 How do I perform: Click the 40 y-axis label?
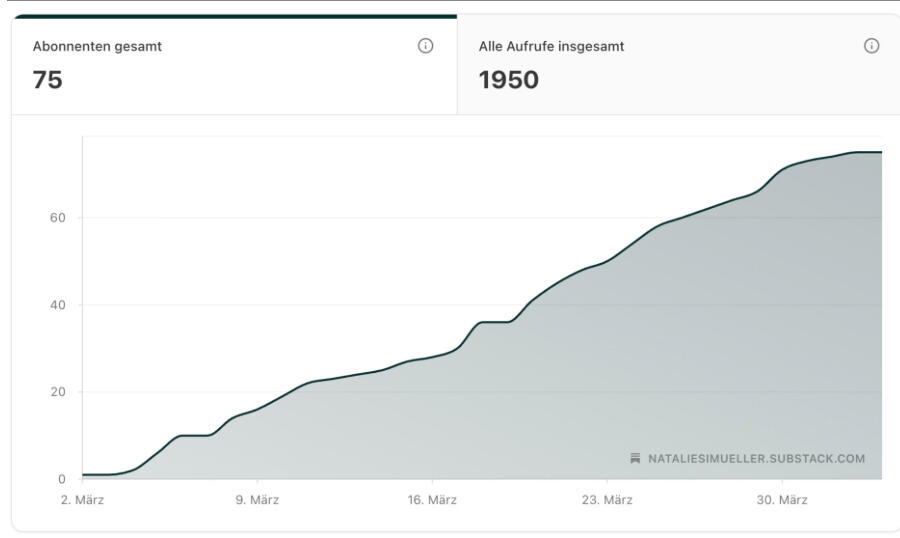[x=57, y=305]
